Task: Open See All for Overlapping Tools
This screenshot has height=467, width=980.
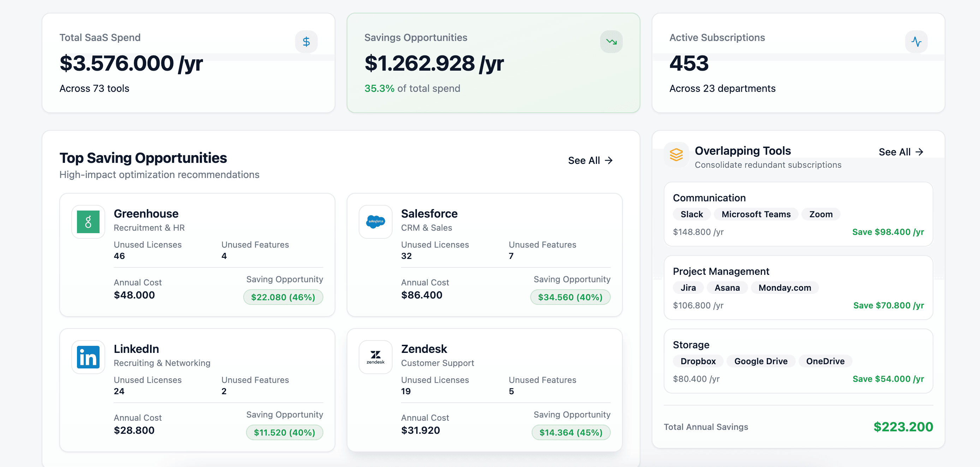Action: (x=901, y=152)
